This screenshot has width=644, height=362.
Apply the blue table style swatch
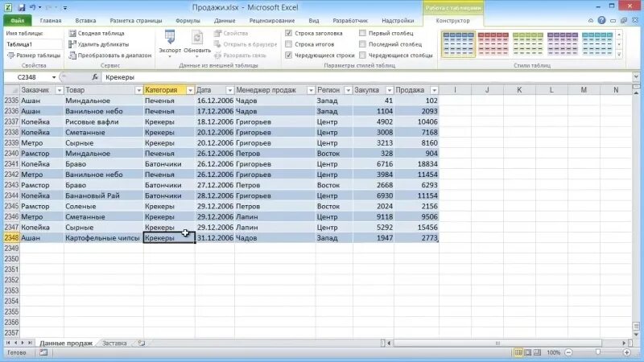click(x=458, y=44)
